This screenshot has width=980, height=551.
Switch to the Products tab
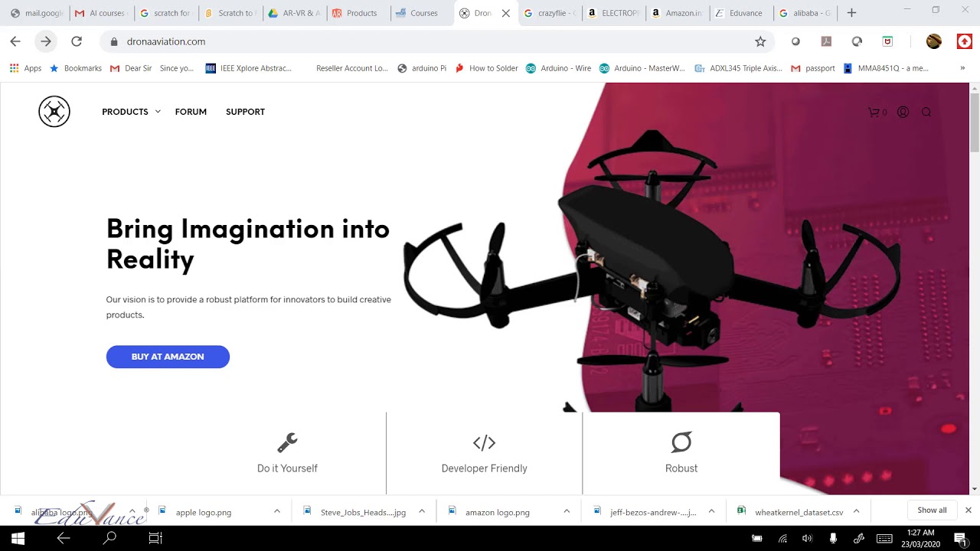[358, 13]
